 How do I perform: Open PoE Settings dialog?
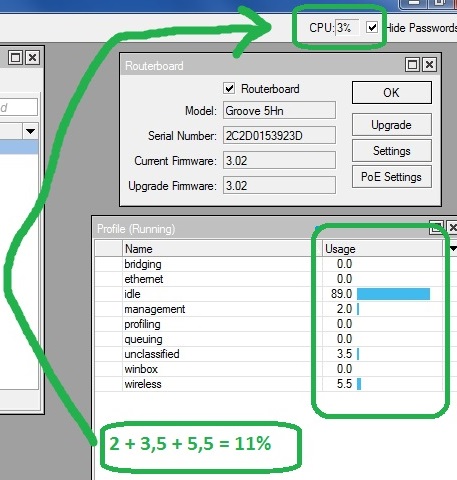click(392, 177)
